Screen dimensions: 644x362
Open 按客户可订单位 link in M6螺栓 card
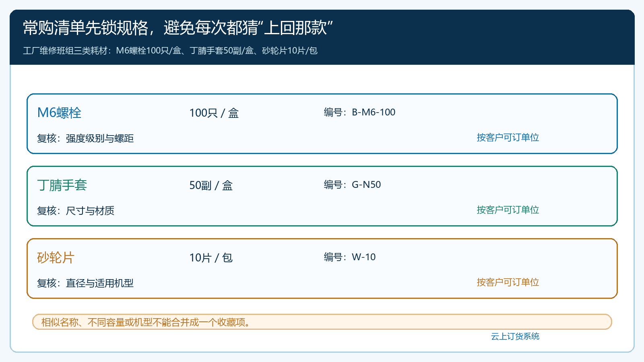508,138
